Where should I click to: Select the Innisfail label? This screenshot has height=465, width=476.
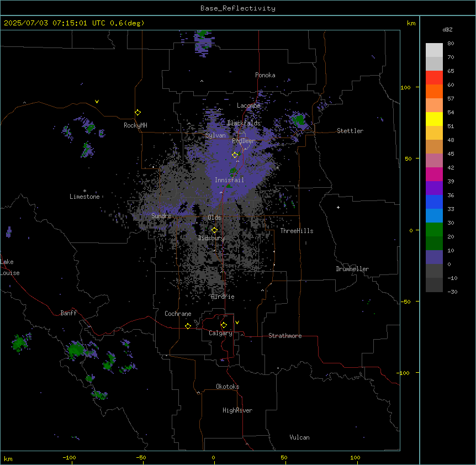pyautogui.click(x=229, y=180)
